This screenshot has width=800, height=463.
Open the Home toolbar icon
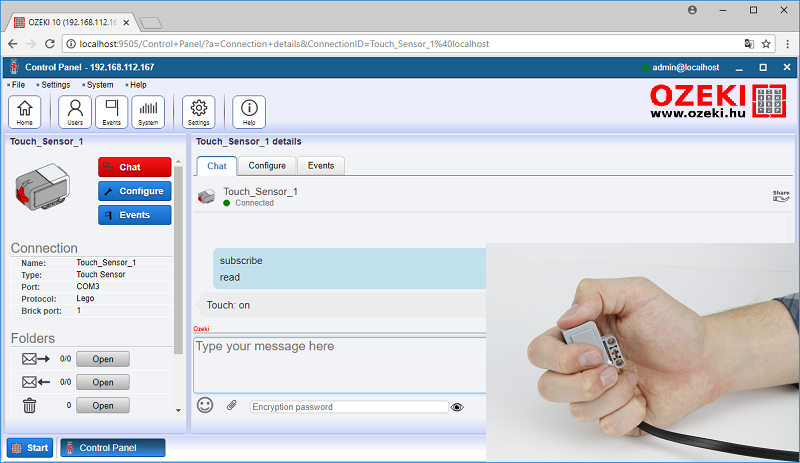[x=24, y=111]
